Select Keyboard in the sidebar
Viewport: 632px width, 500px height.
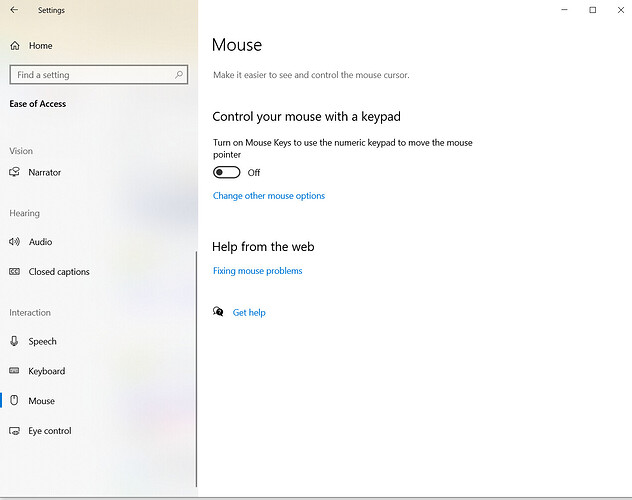click(47, 371)
